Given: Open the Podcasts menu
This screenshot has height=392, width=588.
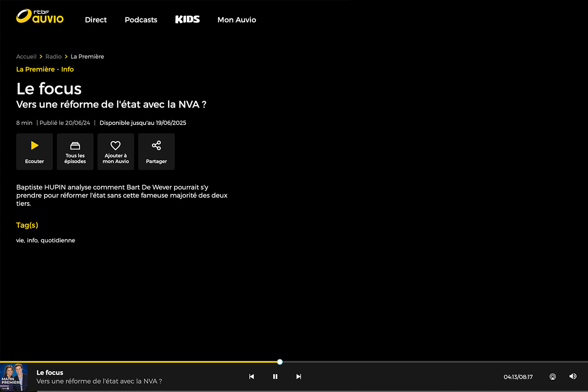Looking at the screenshot, I should click(x=141, y=20).
